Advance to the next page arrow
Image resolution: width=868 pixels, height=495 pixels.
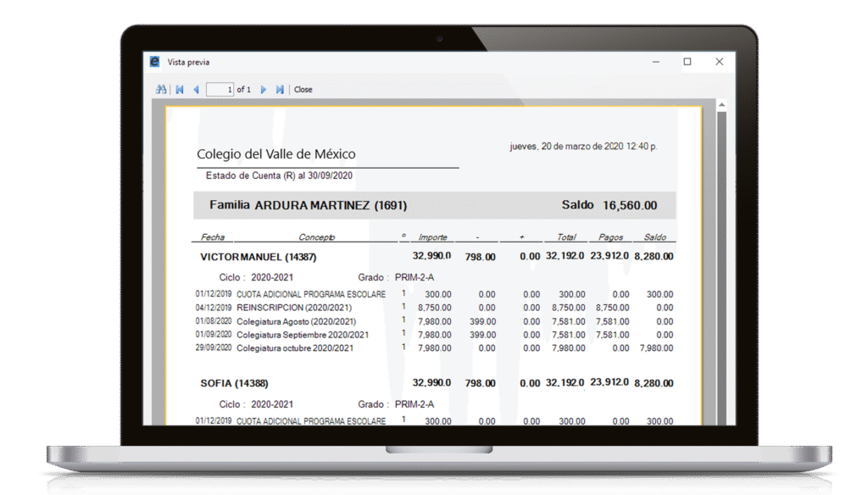click(264, 89)
